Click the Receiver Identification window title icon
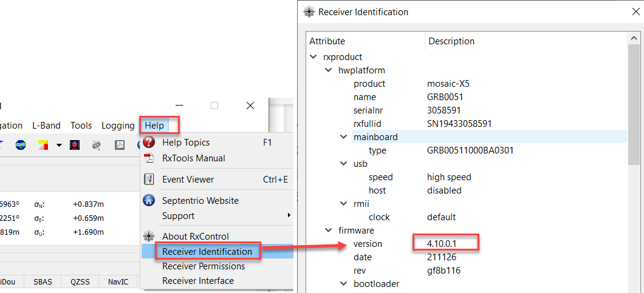644x293 pixels. pyautogui.click(x=309, y=12)
